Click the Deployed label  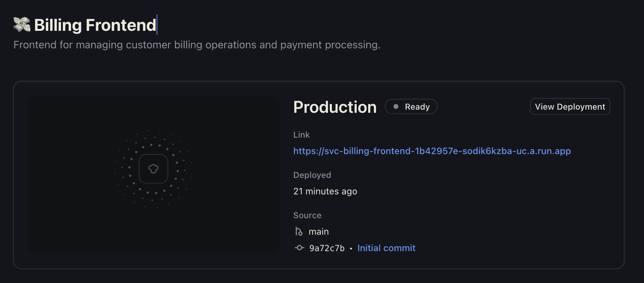tap(312, 175)
